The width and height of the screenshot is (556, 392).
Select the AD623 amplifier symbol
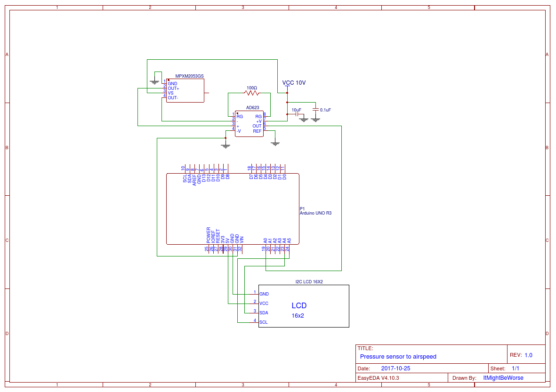(250, 124)
